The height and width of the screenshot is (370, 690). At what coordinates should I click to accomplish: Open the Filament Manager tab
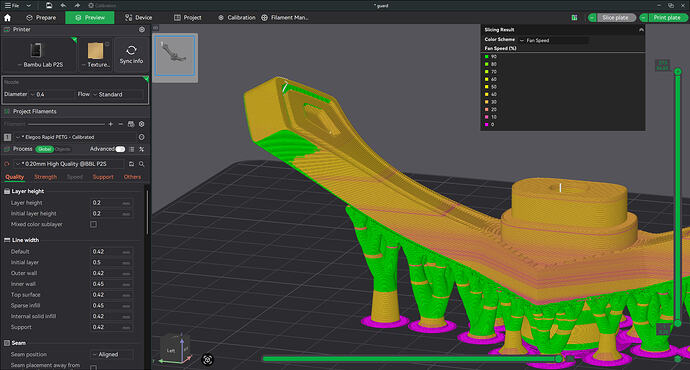tap(285, 18)
